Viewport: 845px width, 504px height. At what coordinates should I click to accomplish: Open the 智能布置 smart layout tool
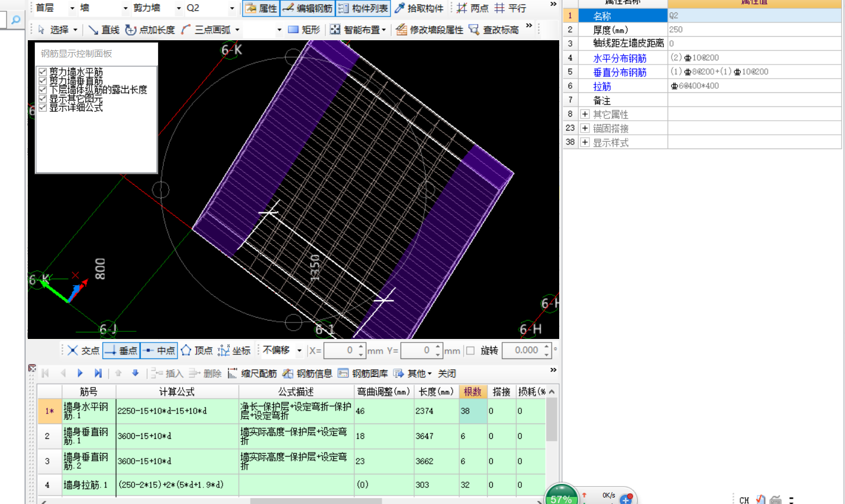(x=358, y=30)
